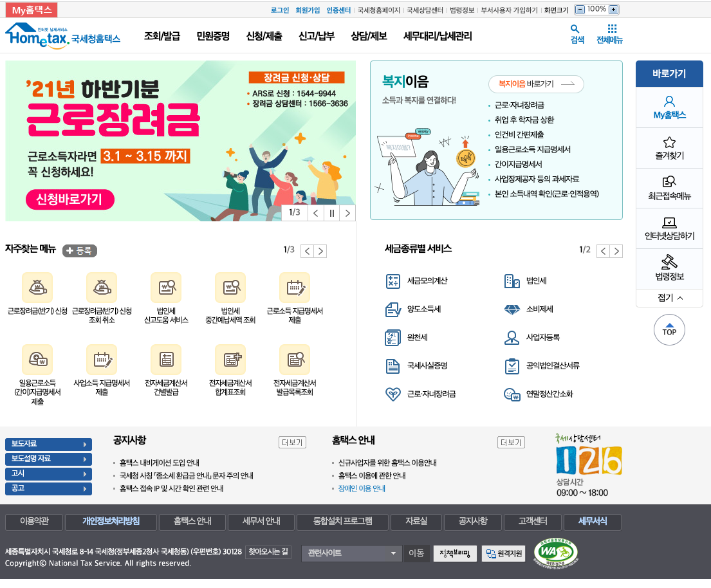This screenshot has width=711, height=588.
Task: Open the 조회/발급 main menu
Action: click(162, 36)
